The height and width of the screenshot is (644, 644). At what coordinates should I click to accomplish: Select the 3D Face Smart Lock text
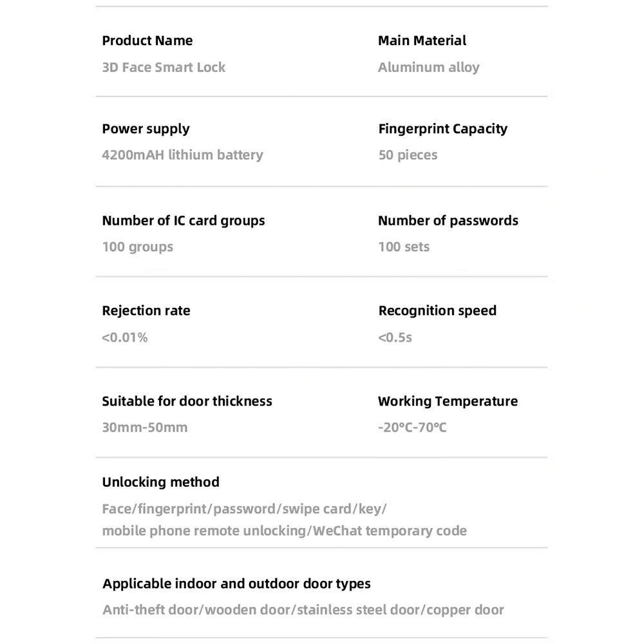164,67
